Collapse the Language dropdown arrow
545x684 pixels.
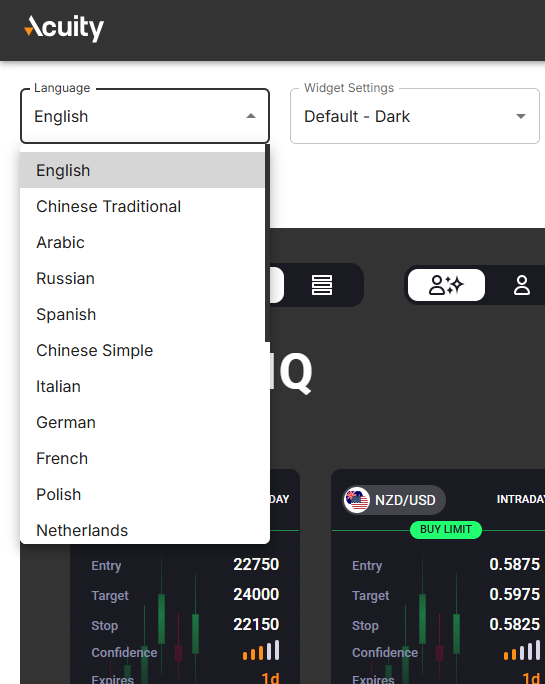pyautogui.click(x=251, y=116)
